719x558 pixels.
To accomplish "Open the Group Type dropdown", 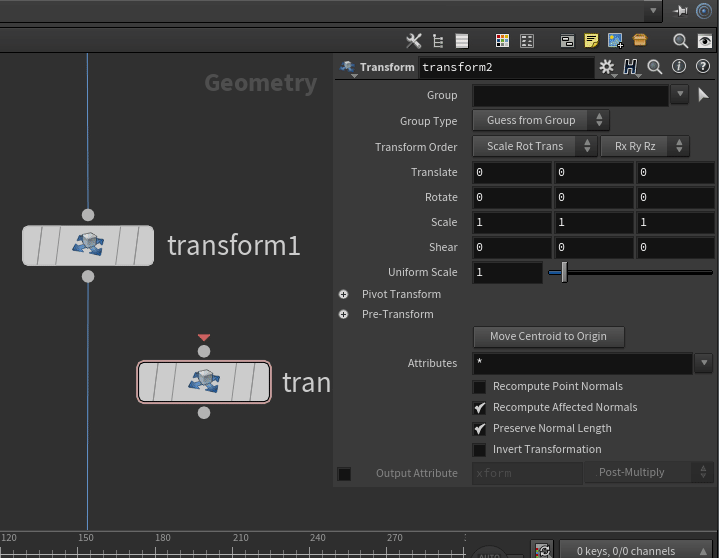I will 540,121.
